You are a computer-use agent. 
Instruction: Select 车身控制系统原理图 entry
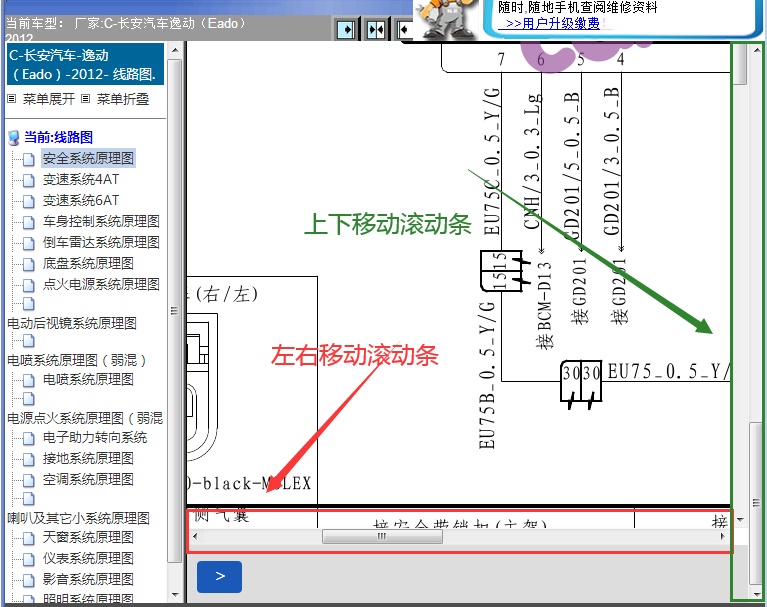tap(101, 222)
